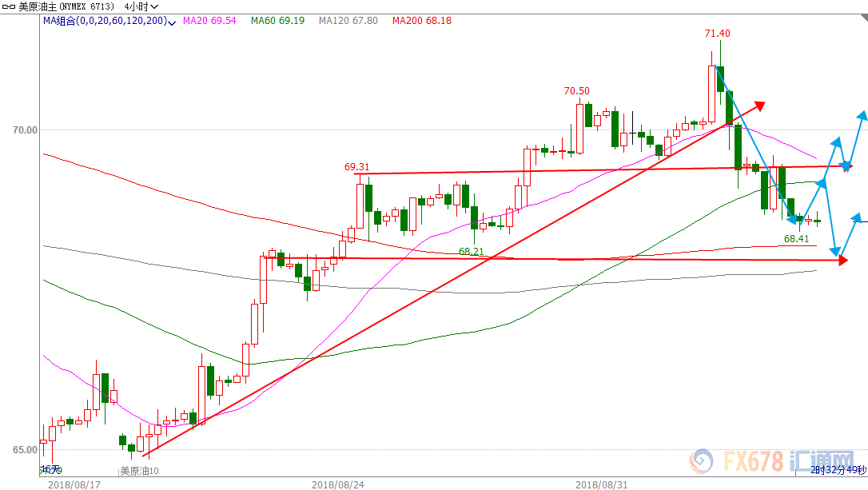
Task: Click the 2018/08/31 date on time axis
Action: pyautogui.click(x=600, y=484)
